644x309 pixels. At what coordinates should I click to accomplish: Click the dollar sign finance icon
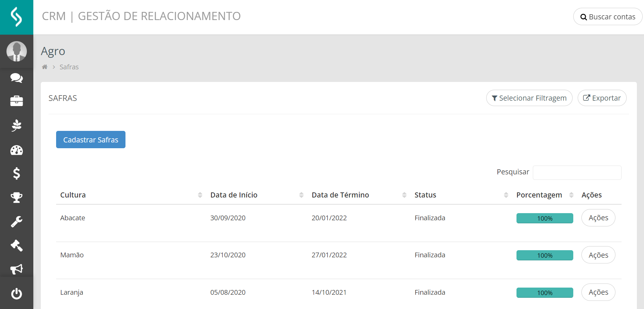[16, 173]
